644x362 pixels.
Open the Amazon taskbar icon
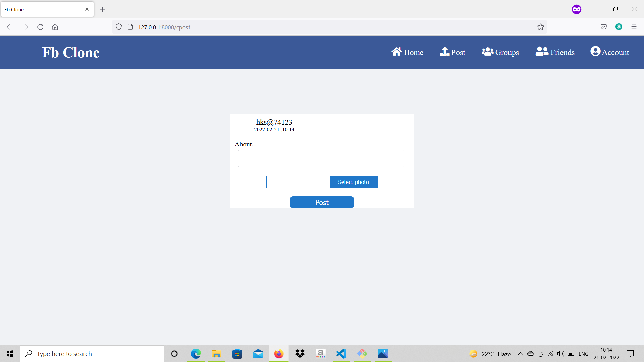point(321,354)
